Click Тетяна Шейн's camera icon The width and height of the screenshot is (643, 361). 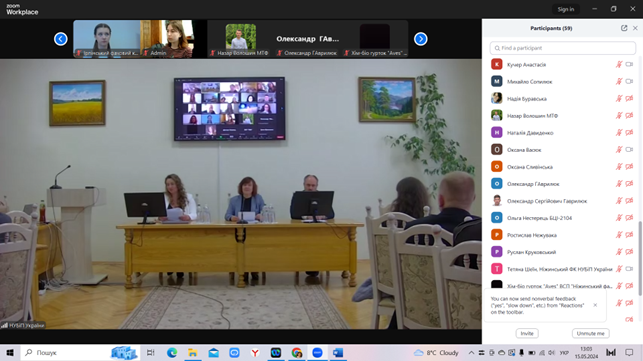[629, 269]
